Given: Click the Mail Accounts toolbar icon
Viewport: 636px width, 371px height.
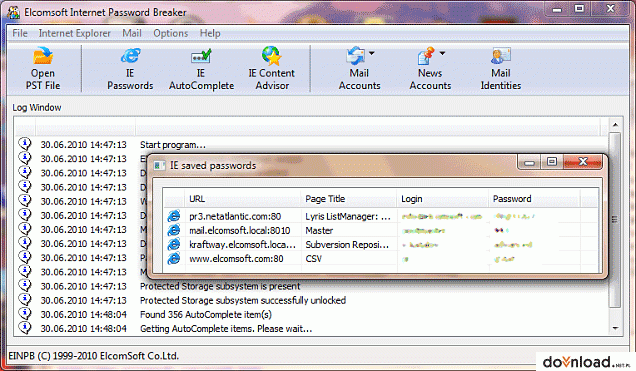Looking at the screenshot, I should pos(356,56).
